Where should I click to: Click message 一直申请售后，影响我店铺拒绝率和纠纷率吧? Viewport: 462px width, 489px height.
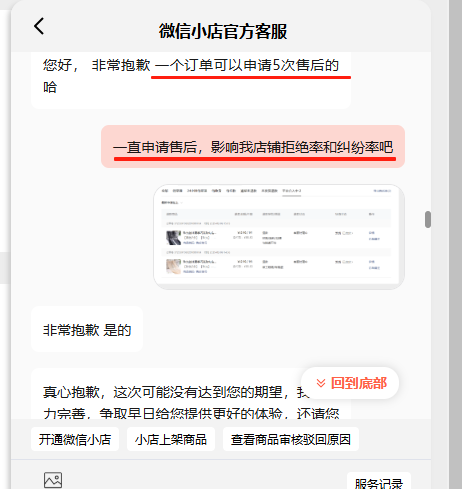click(253, 147)
